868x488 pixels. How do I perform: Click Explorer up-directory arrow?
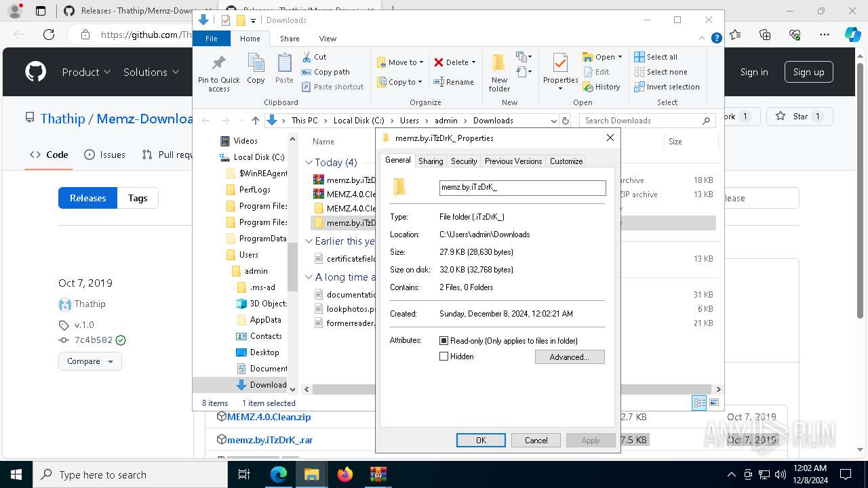click(255, 121)
